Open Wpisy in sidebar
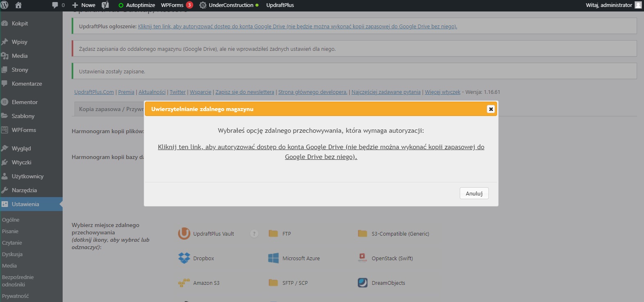 (31, 42)
